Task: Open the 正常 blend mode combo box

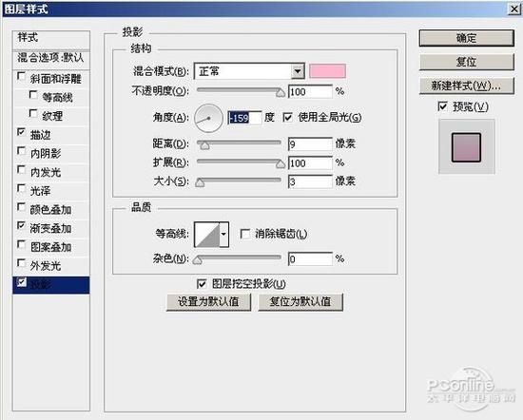Action: tap(249, 71)
